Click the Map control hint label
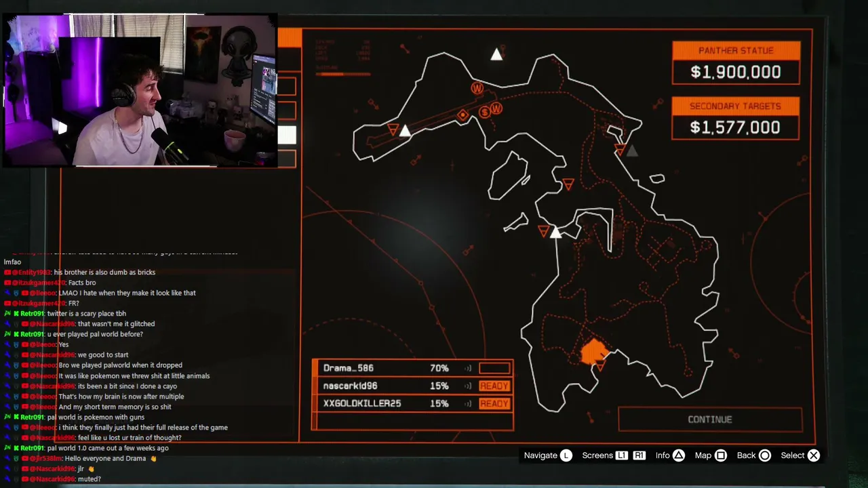The height and width of the screenshot is (488, 868). [x=703, y=455]
